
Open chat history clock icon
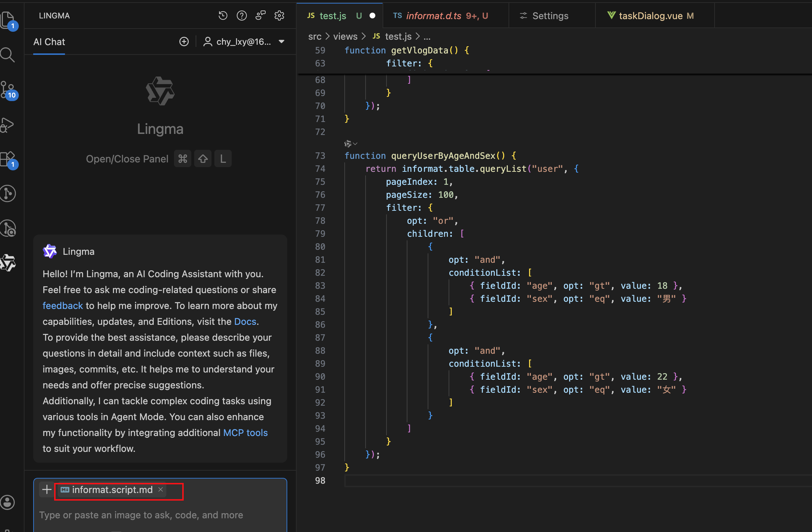(x=223, y=16)
